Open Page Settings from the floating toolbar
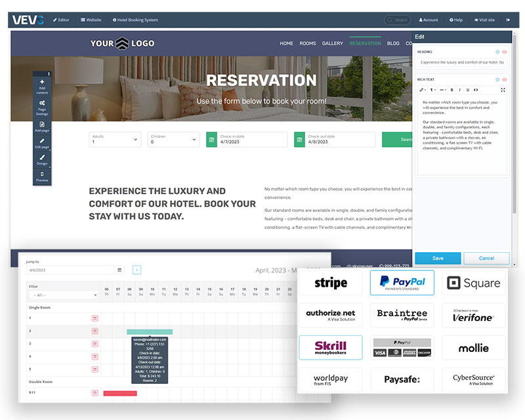The width and height of the screenshot is (525, 420). pos(42,108)
